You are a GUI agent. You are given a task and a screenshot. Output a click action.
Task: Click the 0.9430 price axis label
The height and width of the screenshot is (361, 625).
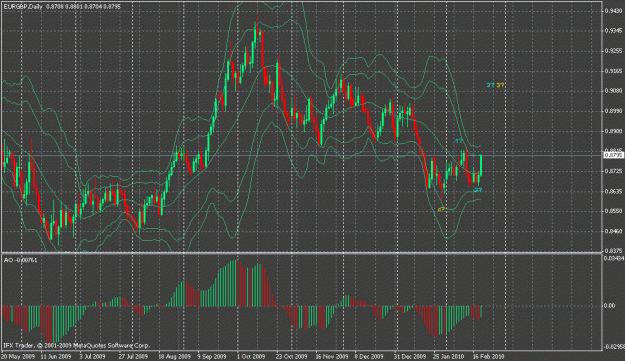(x=613, y=11)
